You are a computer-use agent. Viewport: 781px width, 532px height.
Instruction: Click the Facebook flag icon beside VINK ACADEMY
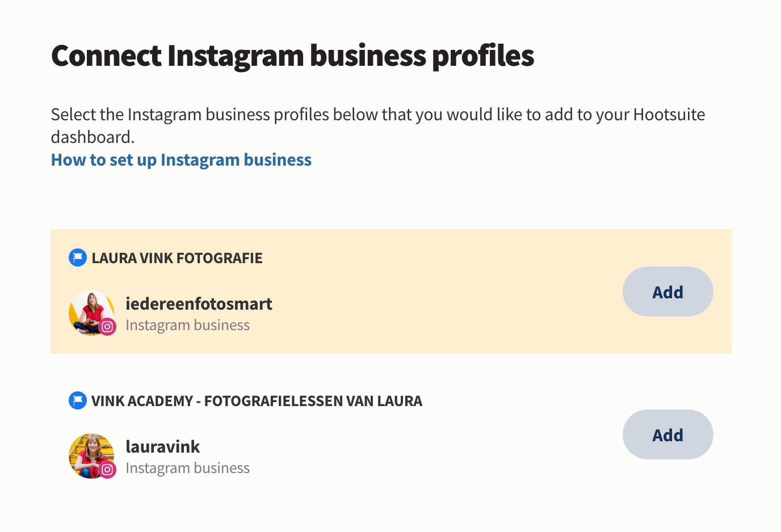pos(77,400)
